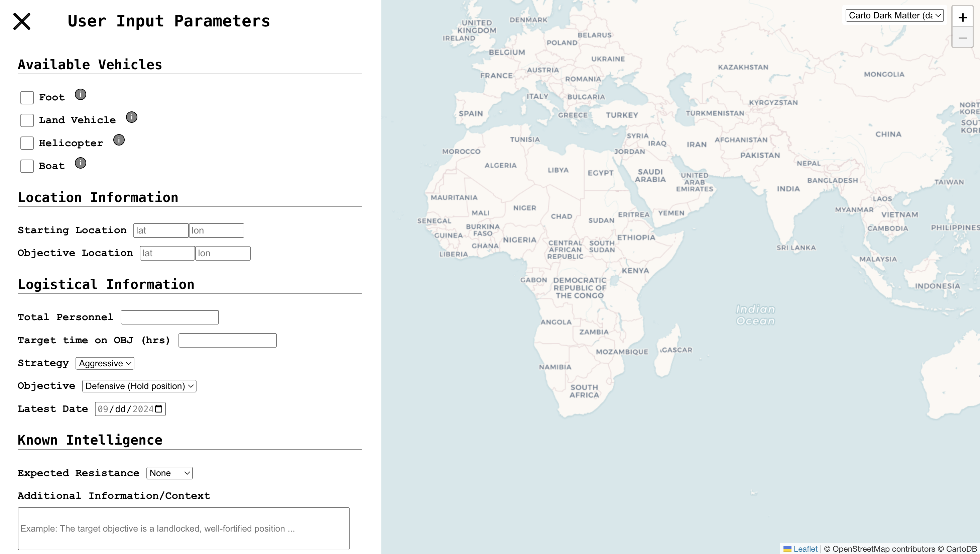The width and height of the screenshot is (980, 554).
Task: Open the Strategy dropdown set to Aggressive
Action: coord(105,363)
